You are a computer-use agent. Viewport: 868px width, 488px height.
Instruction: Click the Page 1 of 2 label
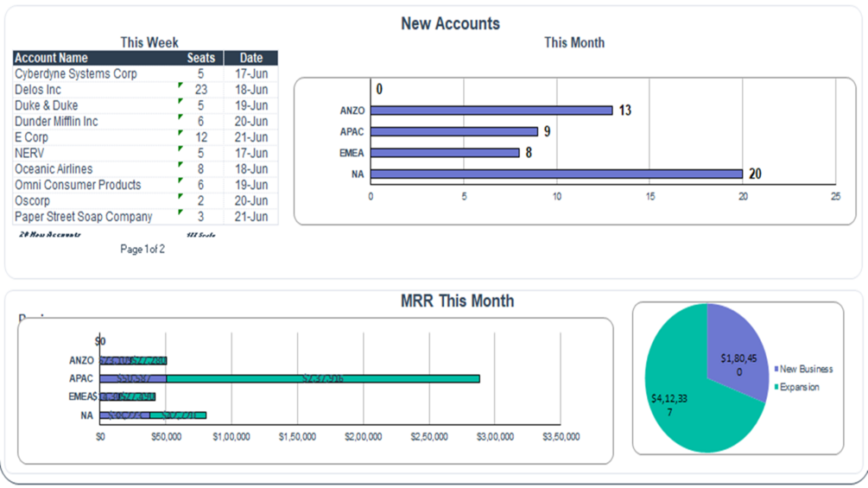[143, 249]
